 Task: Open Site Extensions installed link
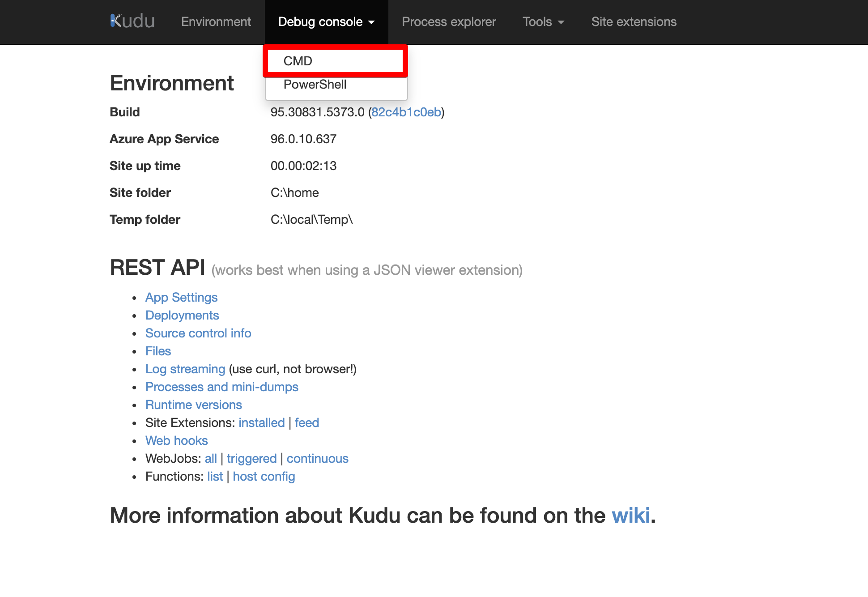pyautogui.click(x=262, y=422)
